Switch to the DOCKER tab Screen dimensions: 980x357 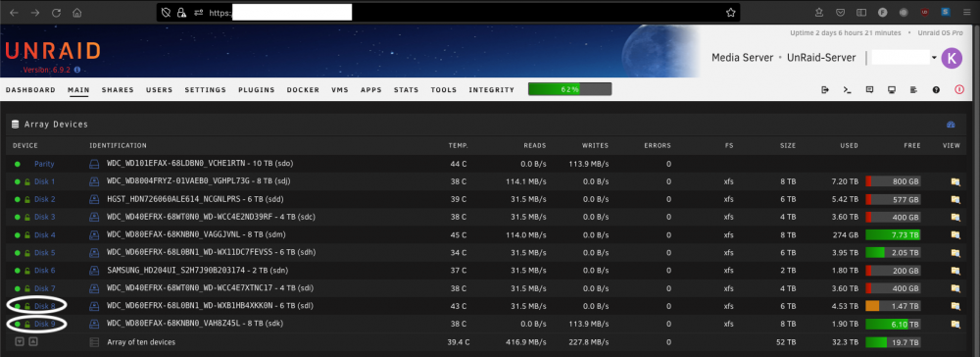pos(303,90)
